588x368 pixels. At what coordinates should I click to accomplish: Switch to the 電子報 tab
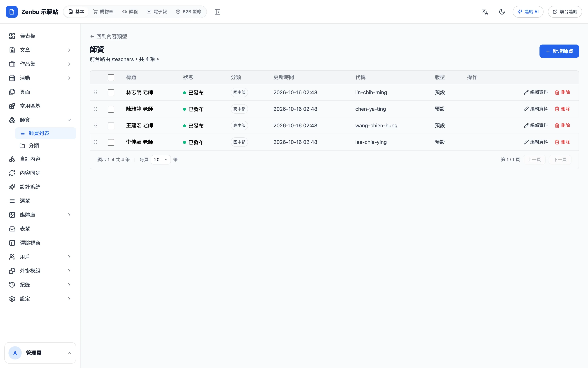157,12
